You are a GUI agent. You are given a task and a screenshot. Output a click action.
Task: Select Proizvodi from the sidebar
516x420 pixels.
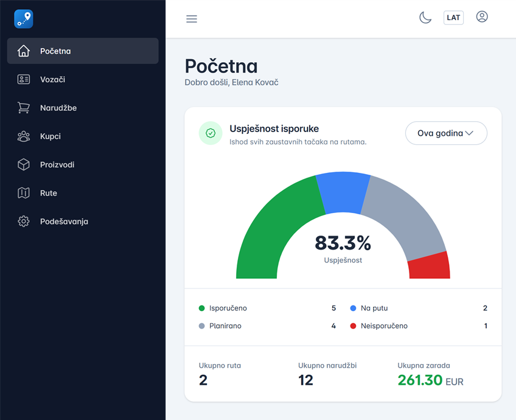coord(83,164)
